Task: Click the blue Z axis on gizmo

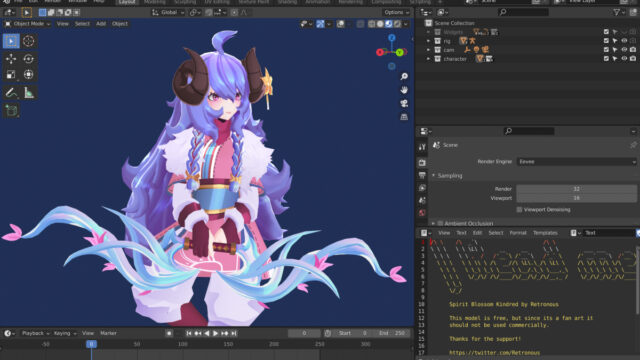Action: 392,38
